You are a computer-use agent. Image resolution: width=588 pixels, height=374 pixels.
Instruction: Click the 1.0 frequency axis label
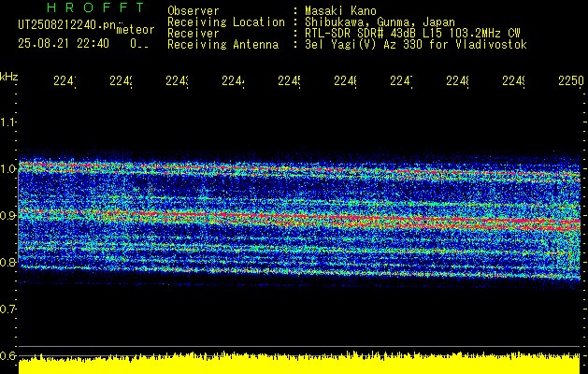[7, 169]
